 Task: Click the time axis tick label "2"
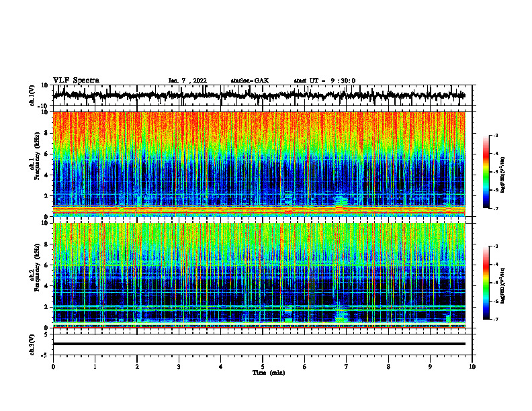click(137, 367)
